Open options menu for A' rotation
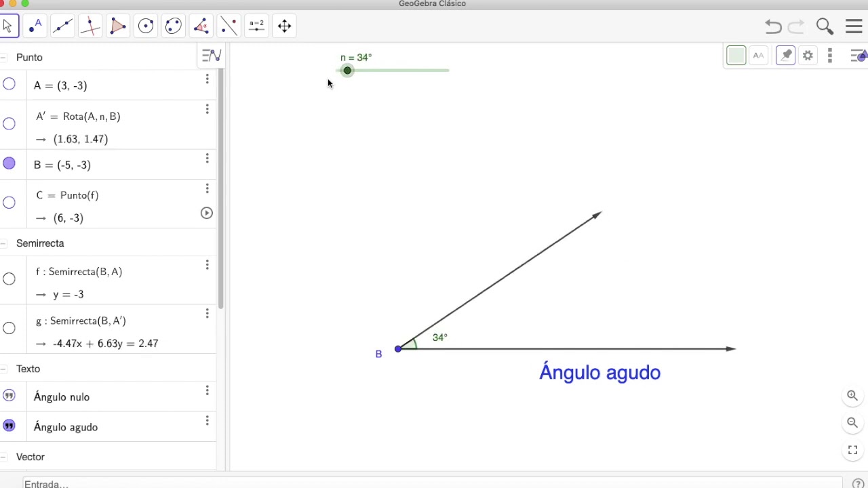The height and width of the screenshot is (488, 868). coord(207,109)
